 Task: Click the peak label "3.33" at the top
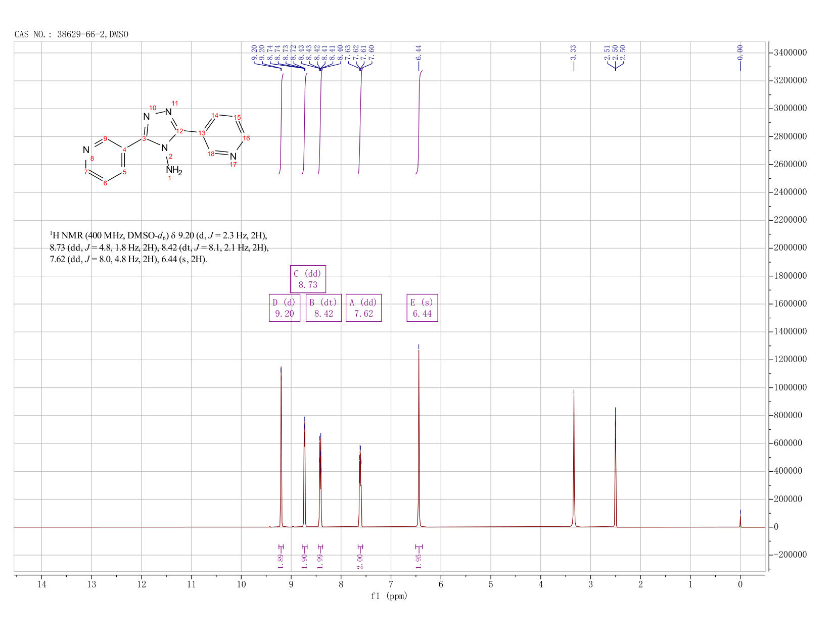574,52
